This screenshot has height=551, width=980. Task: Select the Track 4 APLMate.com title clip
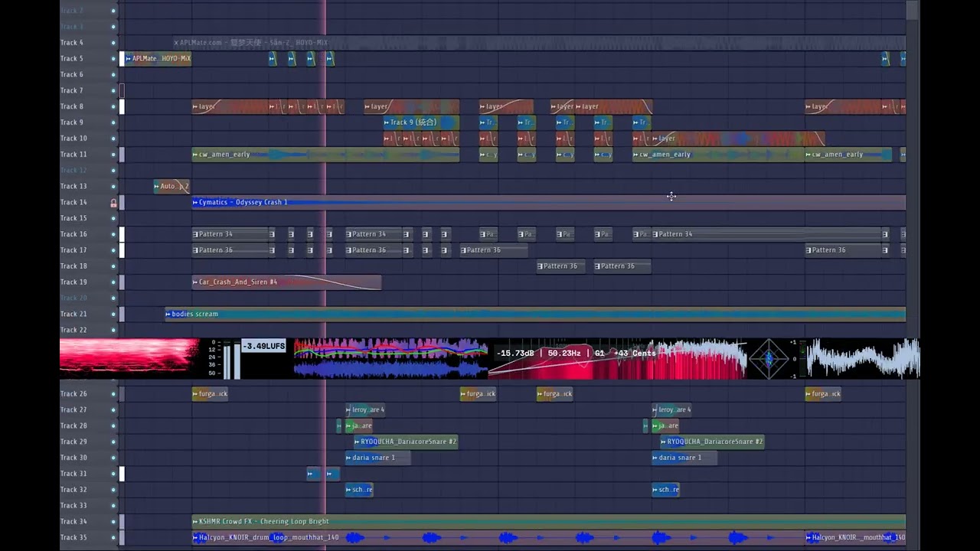(540, 43)
